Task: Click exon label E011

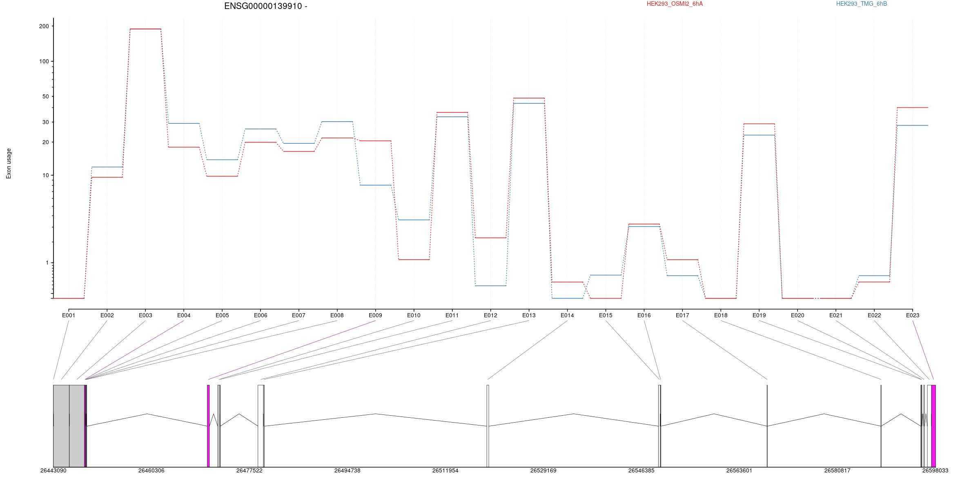Action: click(452, 315)
